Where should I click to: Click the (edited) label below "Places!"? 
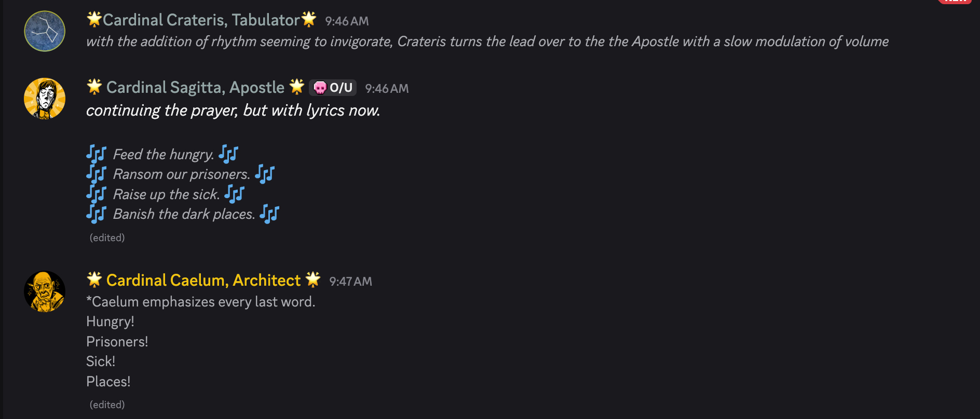(x=107, y=404)
